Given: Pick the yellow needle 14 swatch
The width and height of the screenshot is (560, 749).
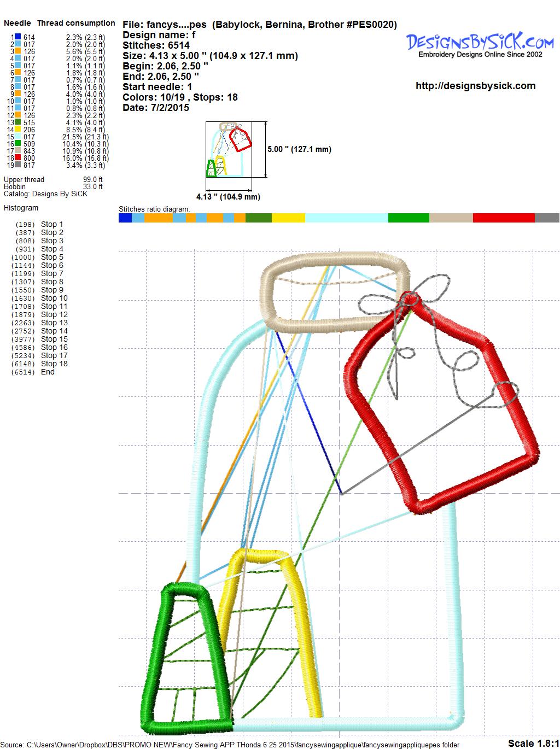Looking at the screenshot, I should tap(18, 130).
